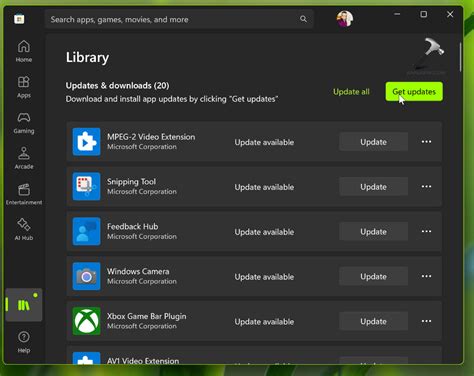Select the Snipping Tool name text
Image resolution: width=474 pixels, height=376 pixels.
tap(131, 182)
